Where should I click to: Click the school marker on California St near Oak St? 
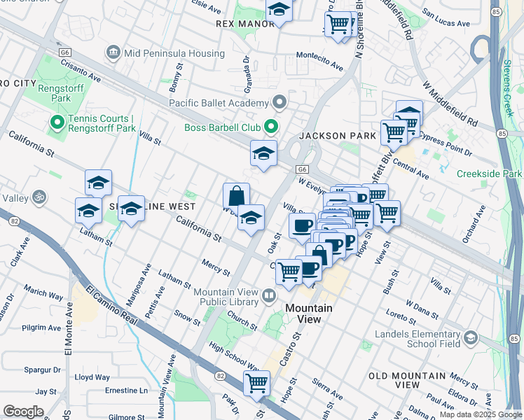pyautogui.click(x=250, y=218)
